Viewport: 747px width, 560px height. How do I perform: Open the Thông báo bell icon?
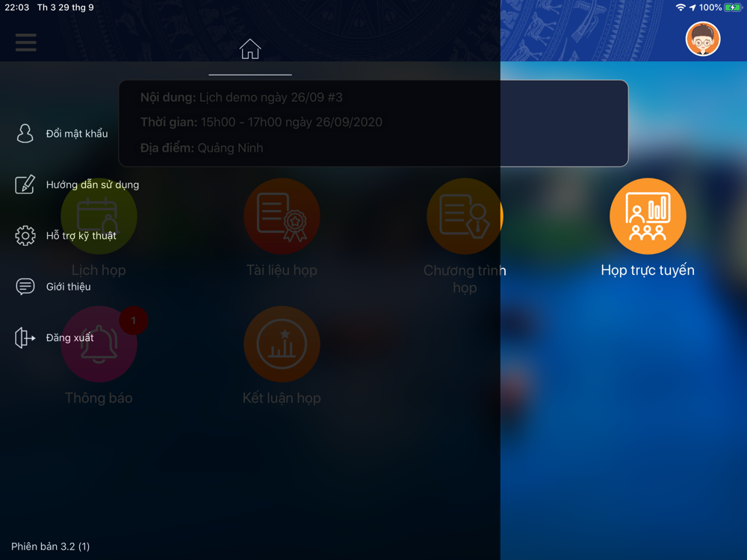pyautogui.click(x=99, y=343)
